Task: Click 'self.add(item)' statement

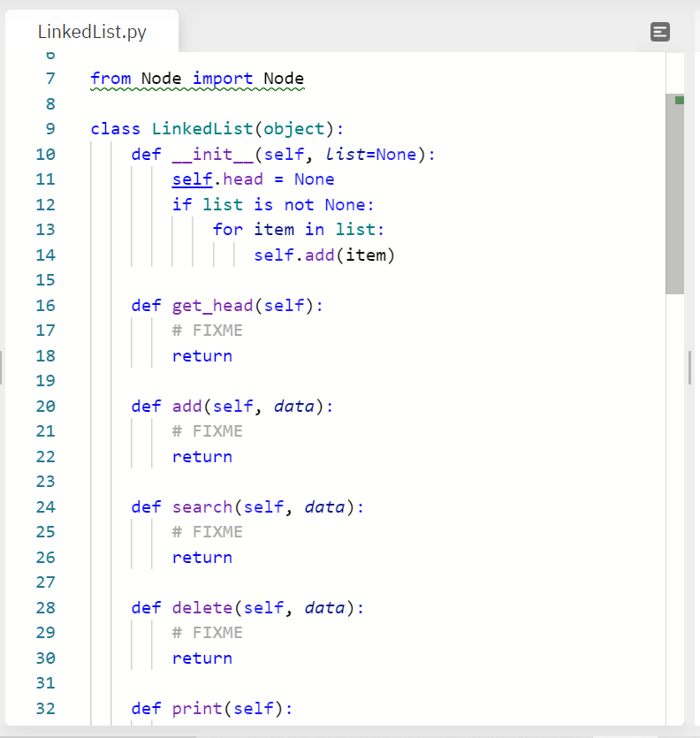Action: pyautogui.click(x=324, y=255)
